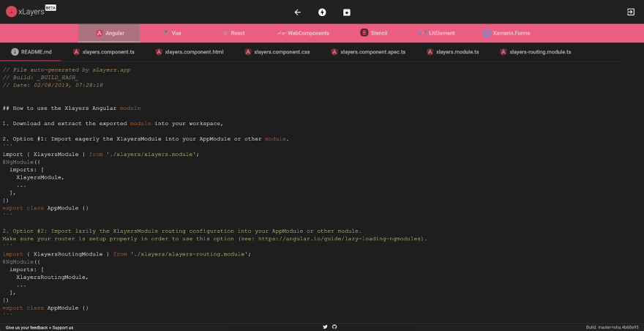Image resolution: width=644 pixels, height=331 pixels.
Task: Open the Twitter icon in footer
Action: point(325,327)
